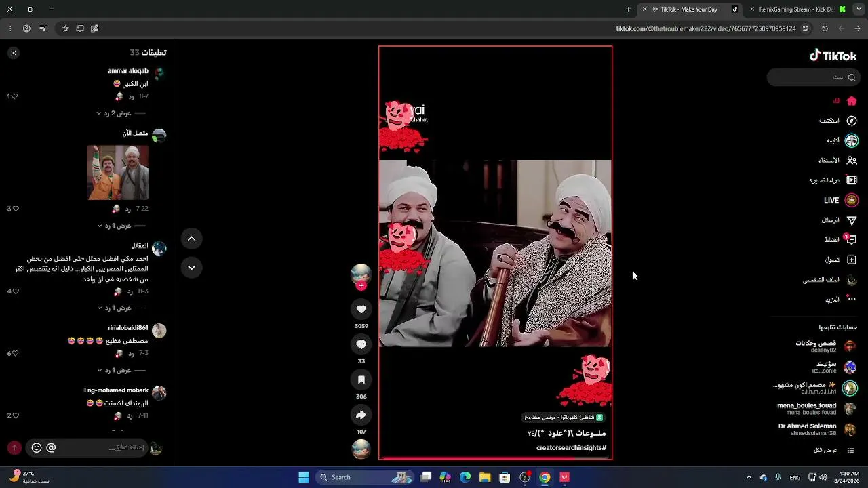Insert a mention with the @ icon
This screenshot has height=488, width=868.
(x=51, y=447)
